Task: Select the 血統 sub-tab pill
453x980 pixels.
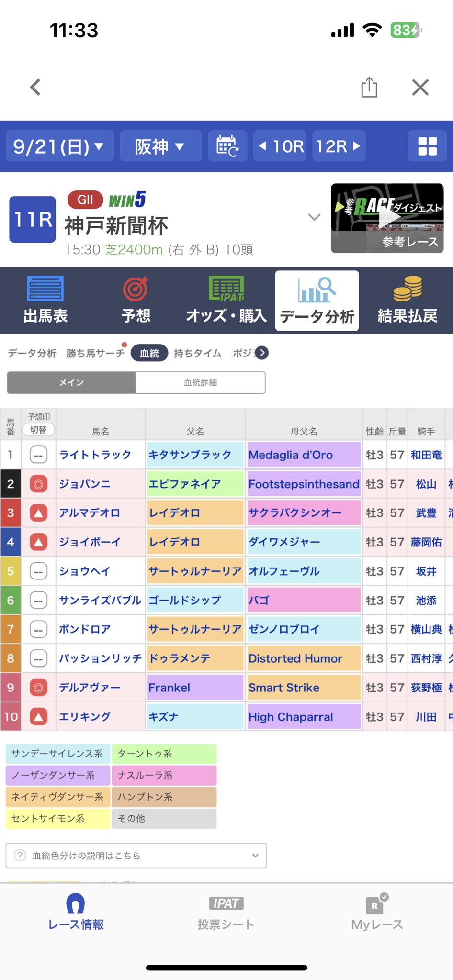Action: click(x=149, y=353)
